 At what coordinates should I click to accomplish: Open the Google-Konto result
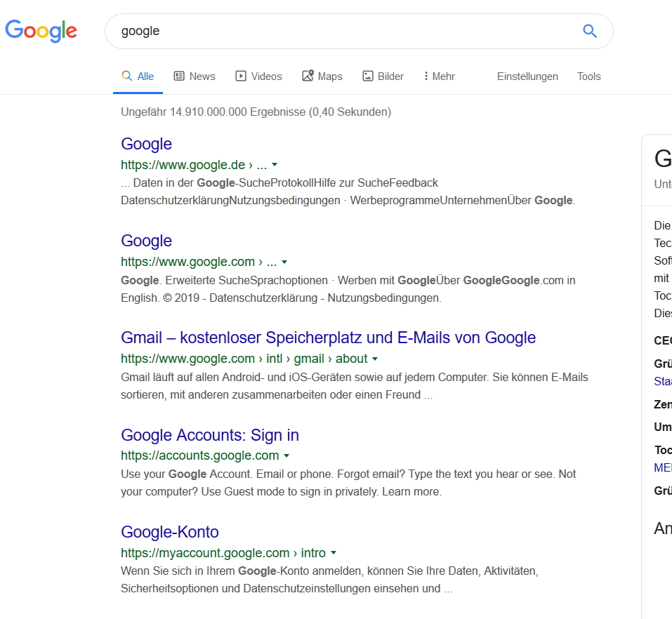click(170, 531)
